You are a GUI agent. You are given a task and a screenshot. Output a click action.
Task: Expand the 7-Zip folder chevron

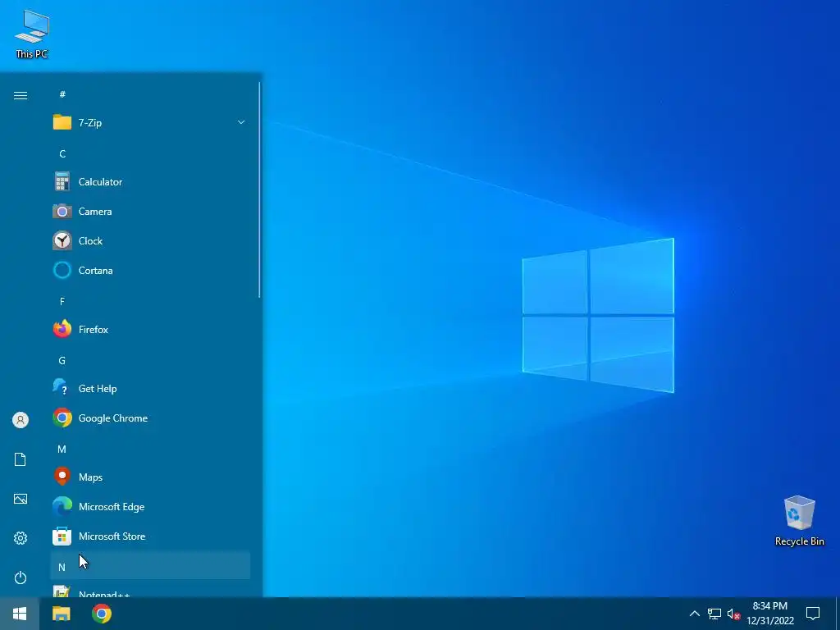point(241,123)
